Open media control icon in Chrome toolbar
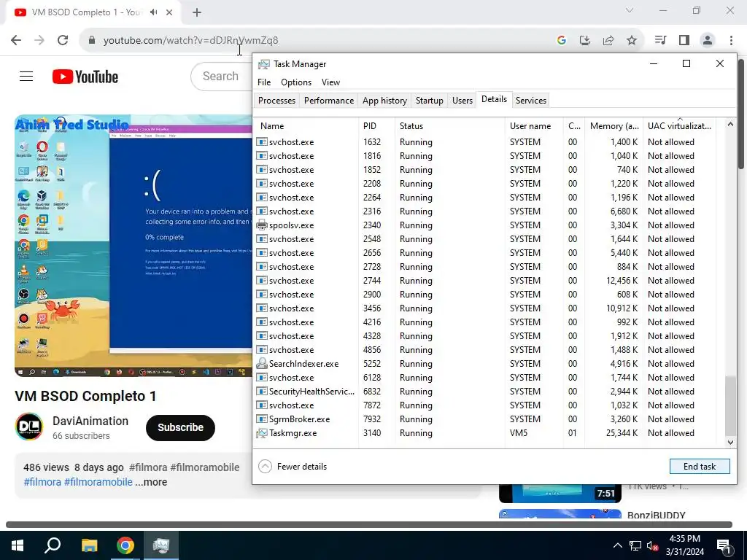747x560 pixels. point(660,41)
